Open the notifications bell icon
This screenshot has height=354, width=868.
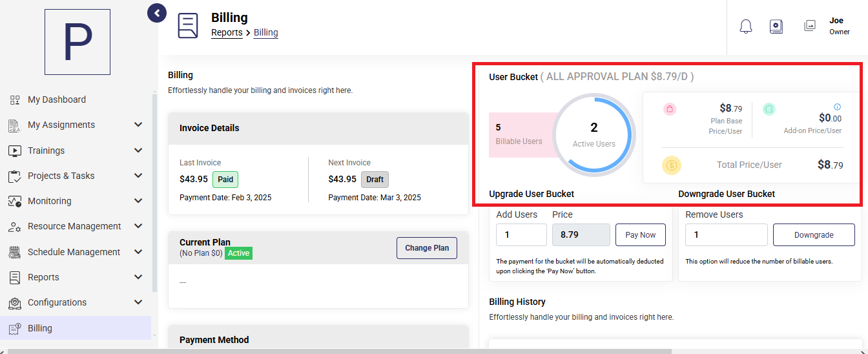746,26
